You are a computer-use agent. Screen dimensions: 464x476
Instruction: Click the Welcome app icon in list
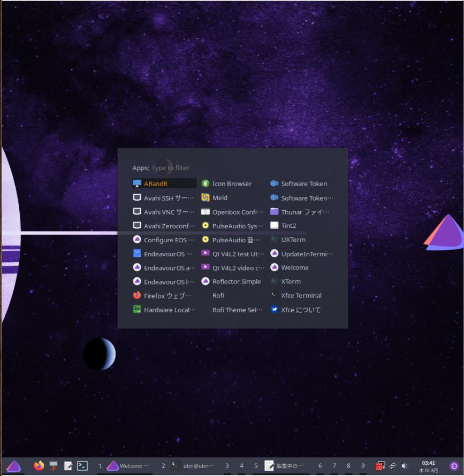(275, 267)
